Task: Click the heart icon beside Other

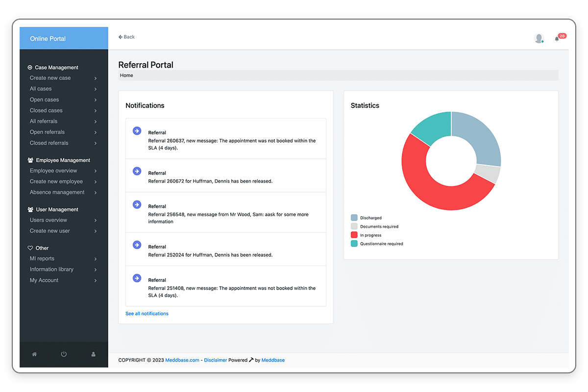Action: (30, 248)
